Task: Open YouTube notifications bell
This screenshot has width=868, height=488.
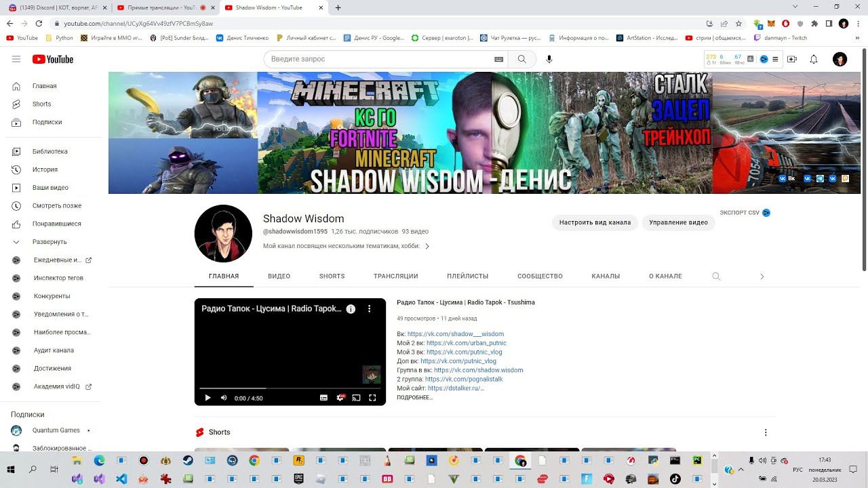Action: pos(814,59)
